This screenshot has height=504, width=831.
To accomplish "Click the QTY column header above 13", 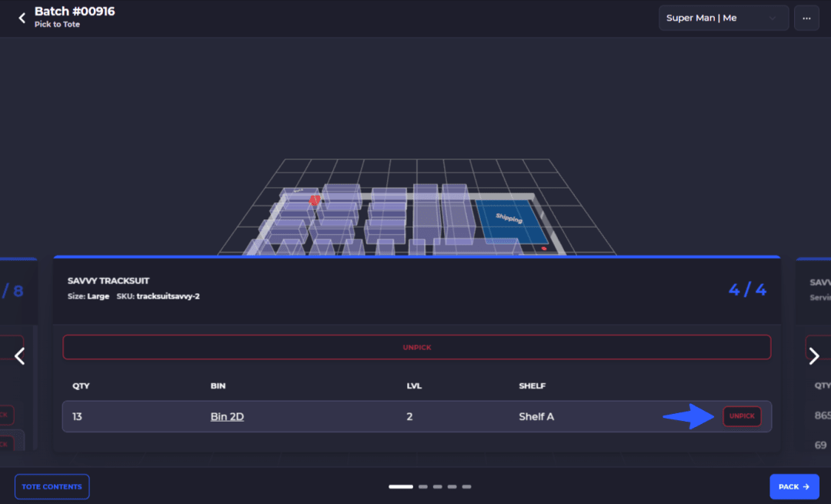I will click(x=81, y=386).
